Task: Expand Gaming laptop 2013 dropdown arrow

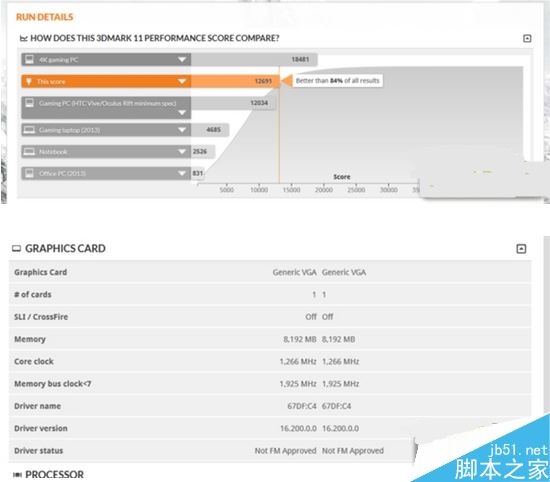Action: point(182,130)
